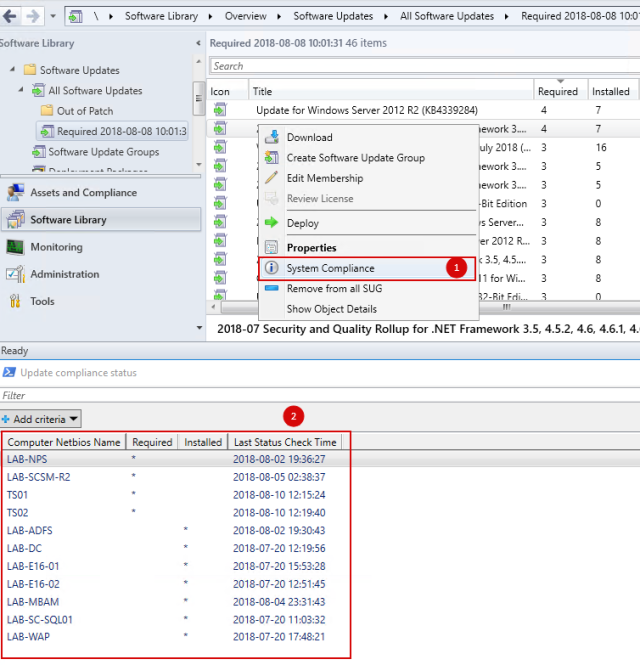This screenshot has width=640, height=665.
Task: Click Out of Patch folder icon
Action: point(47,110)
